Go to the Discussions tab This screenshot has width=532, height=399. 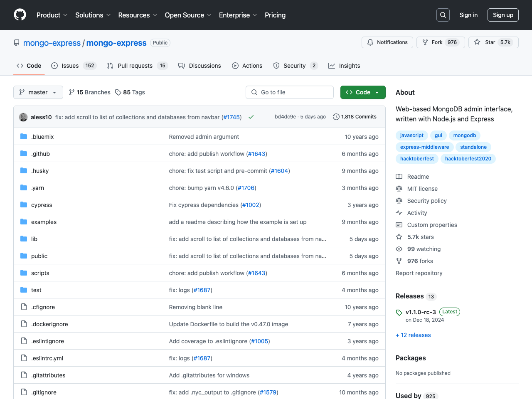199,66
